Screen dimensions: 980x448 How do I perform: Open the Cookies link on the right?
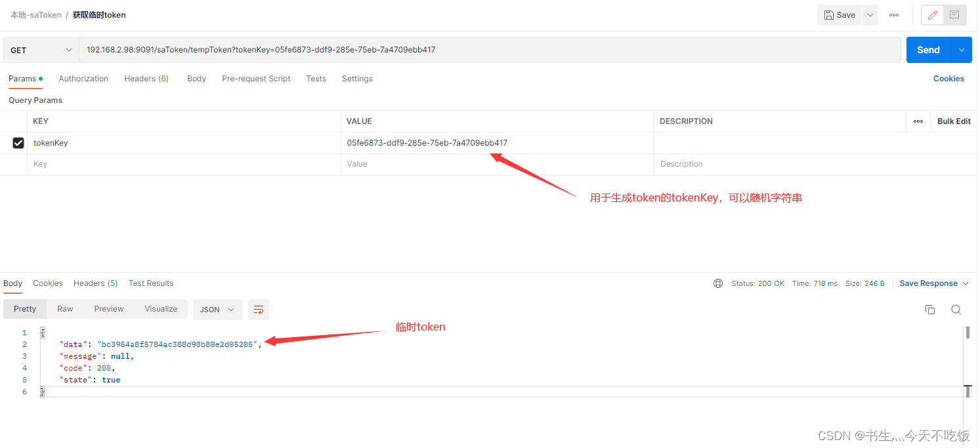[x=948, y=79]
